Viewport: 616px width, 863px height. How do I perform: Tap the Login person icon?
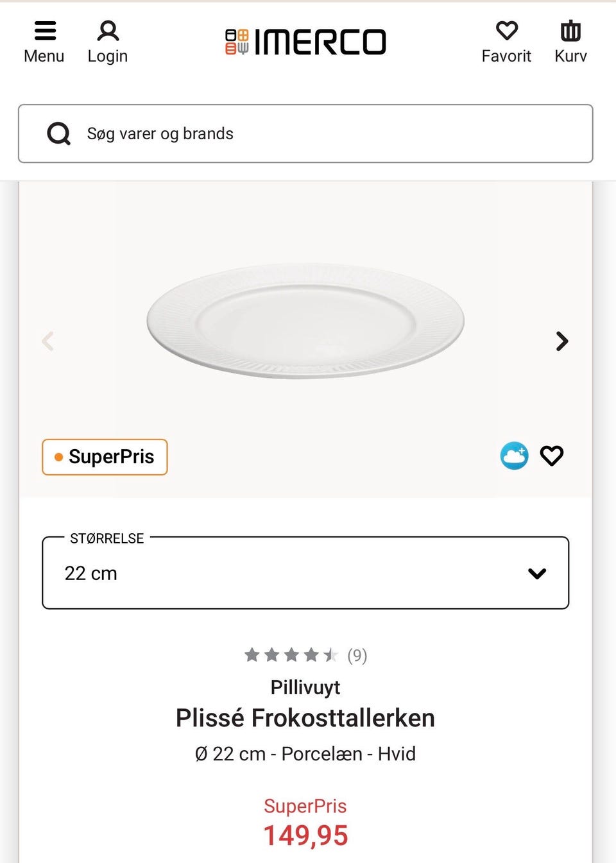pyautogui.click(x=108, y=31)
